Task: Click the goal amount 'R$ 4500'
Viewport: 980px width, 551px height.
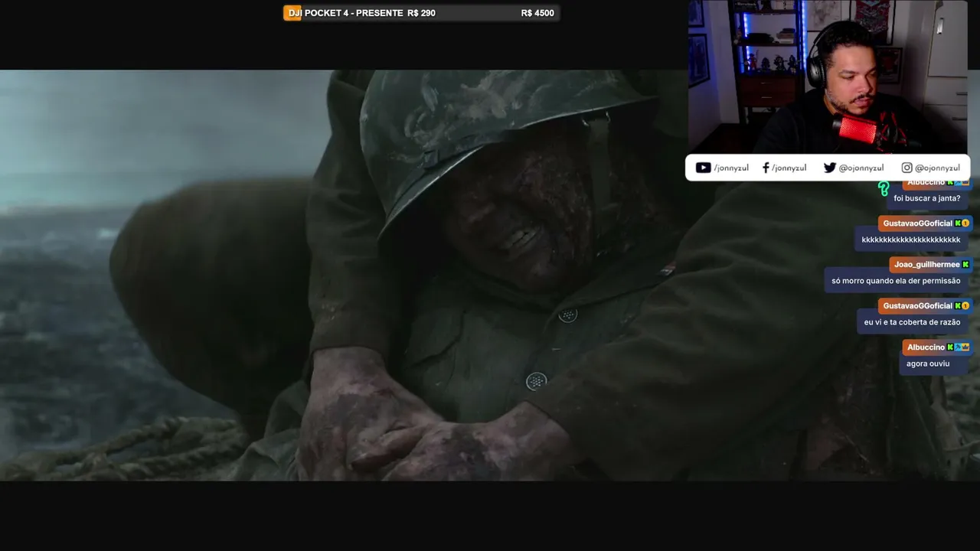Action: pyautogui.click(x=537, y=13)
